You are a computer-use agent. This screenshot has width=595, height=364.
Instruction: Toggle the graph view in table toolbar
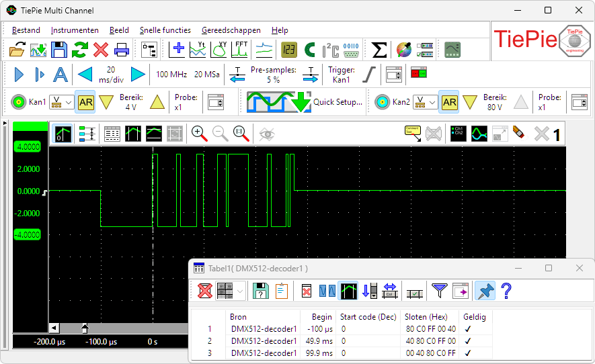[x=348, y=291]
